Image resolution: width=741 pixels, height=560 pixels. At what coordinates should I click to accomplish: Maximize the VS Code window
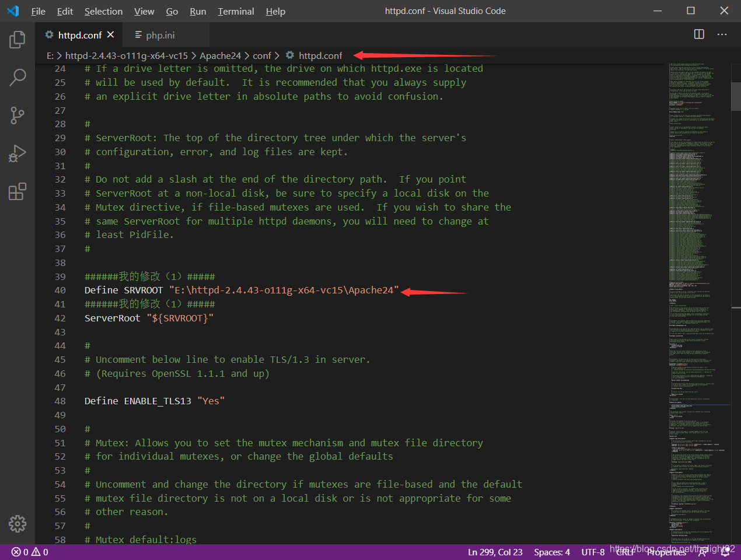click(691, 11)
